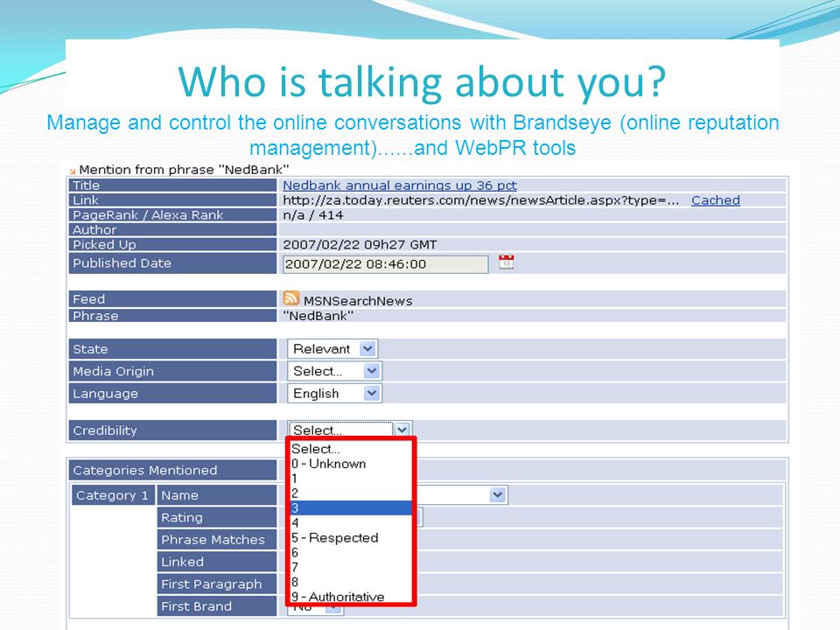Screen dimensions: 840x630
Task: Click the reuters URL text in the Link row
Action: pos(480,200)
